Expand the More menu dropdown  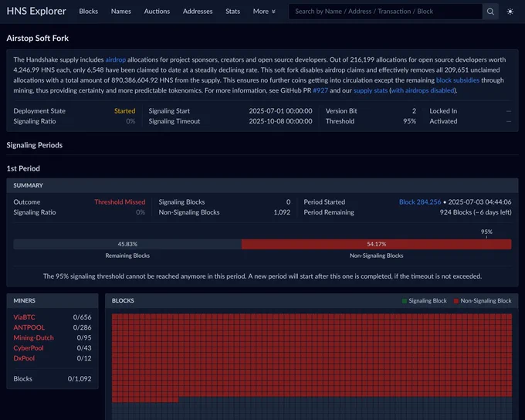[x=264, y=12]
